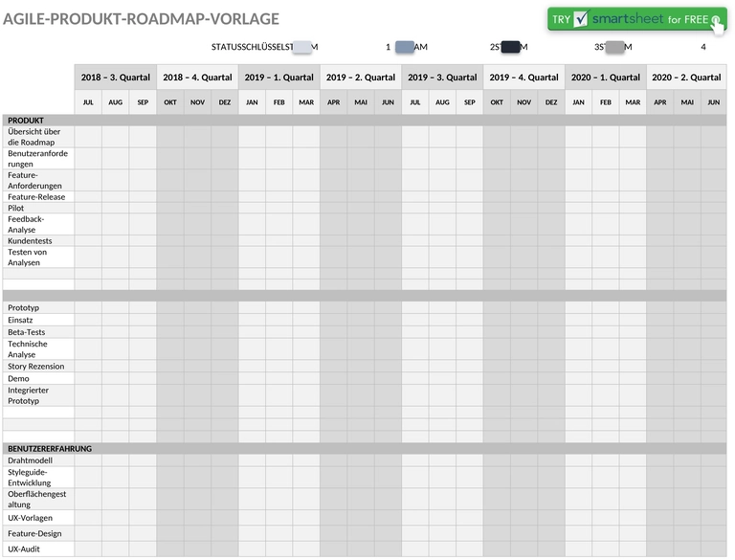Viewport: 735px width, 560px height.
Task: Select the slate blue status key swatch
Action: pyautogui.click(x=405, y=47)
